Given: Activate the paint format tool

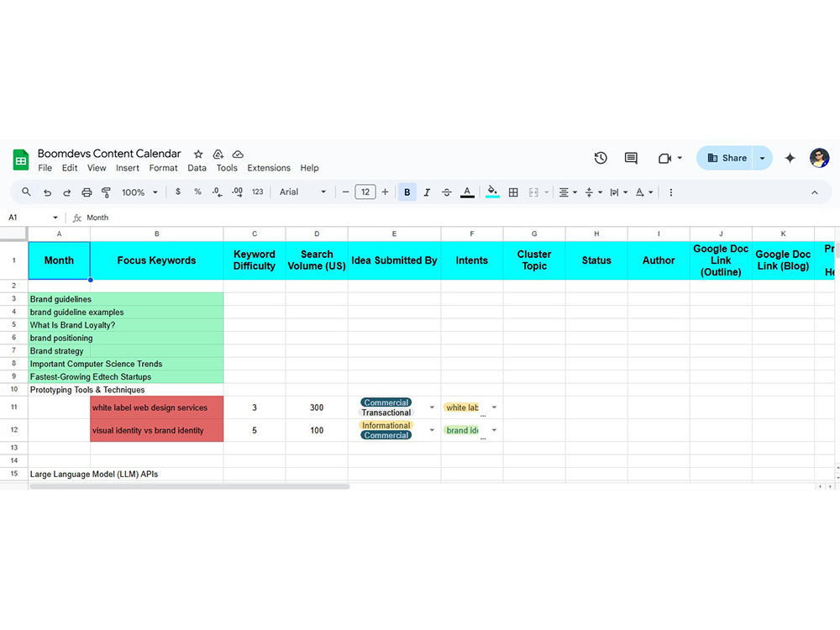Looking at the screenshot, I should click(106, 192).
